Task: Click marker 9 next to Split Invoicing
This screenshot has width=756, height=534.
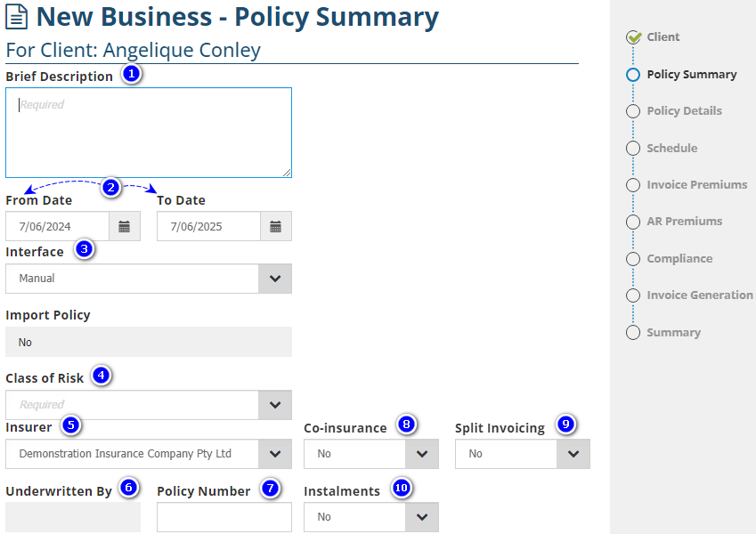Action: point(565,425)
